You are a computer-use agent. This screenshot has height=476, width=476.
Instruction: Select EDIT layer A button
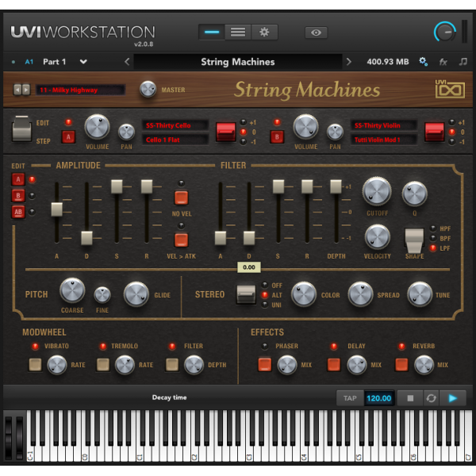[18, 179]
